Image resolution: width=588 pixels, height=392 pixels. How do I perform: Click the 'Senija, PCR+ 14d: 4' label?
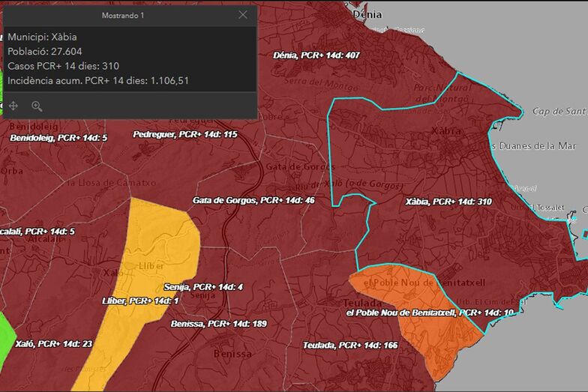[204, 287]
